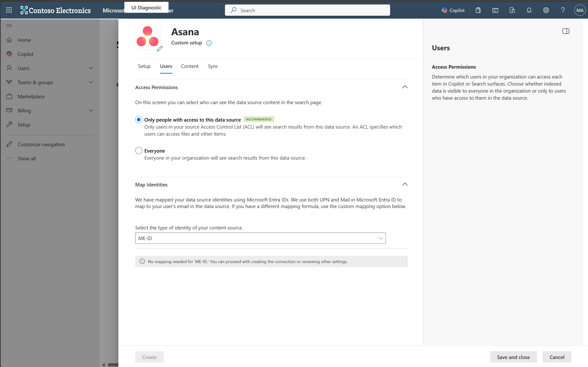Click the Home icon in sidebar

click(9, 40)
